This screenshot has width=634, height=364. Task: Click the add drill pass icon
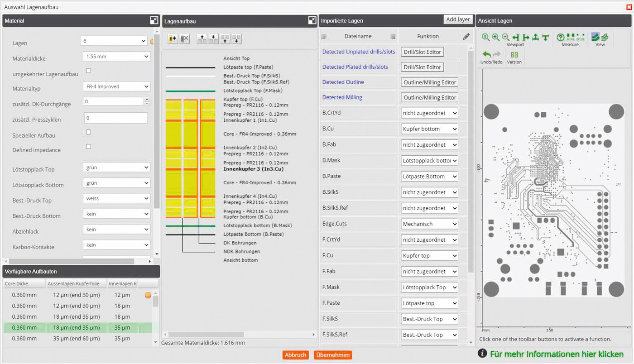click(x=172, y=39)
